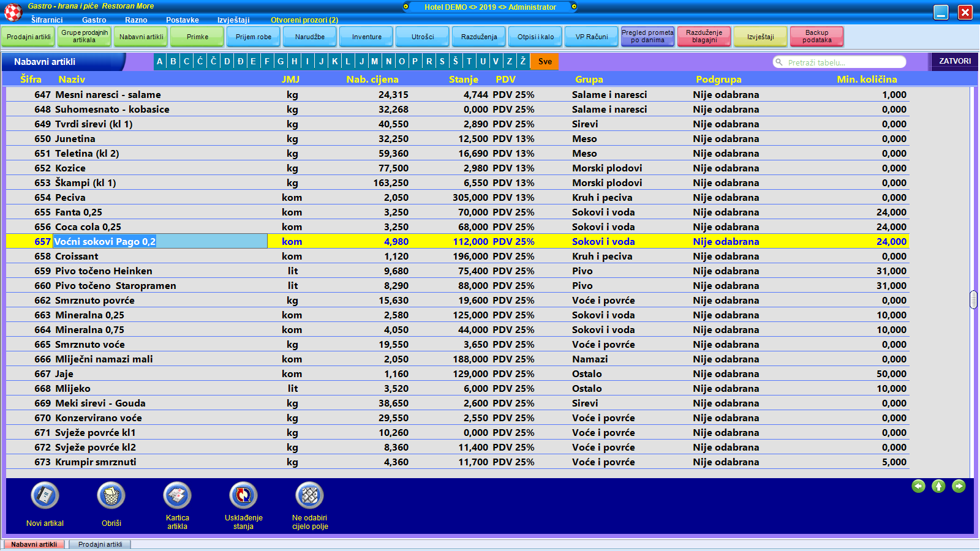Select the Sve letter filter
Screen dimensions: 980x551
(x=545, y=61)
